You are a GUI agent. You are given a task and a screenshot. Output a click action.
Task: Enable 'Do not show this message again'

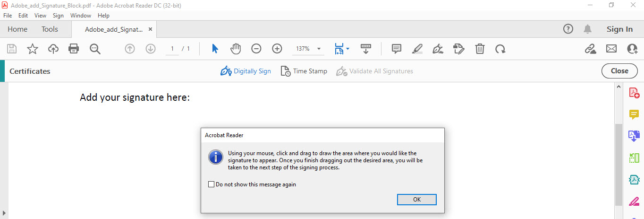coord(212,184)
